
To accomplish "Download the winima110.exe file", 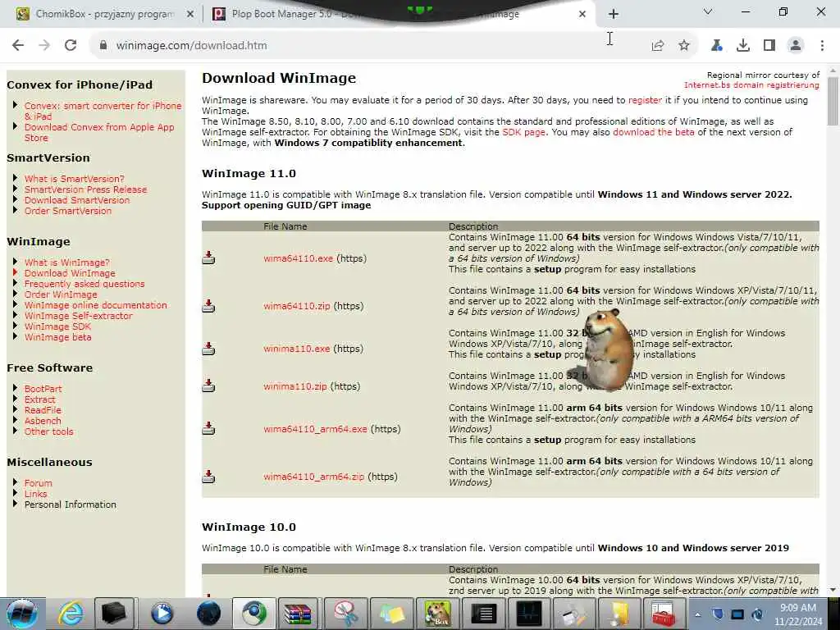I will (296, 349).
